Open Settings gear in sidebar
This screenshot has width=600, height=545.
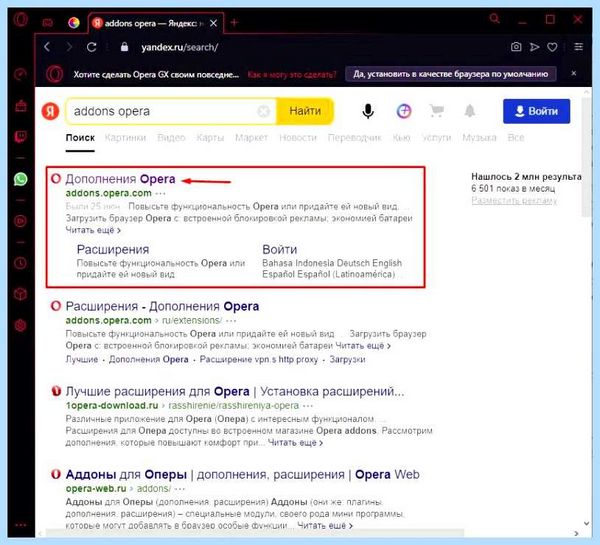(20, 325)
